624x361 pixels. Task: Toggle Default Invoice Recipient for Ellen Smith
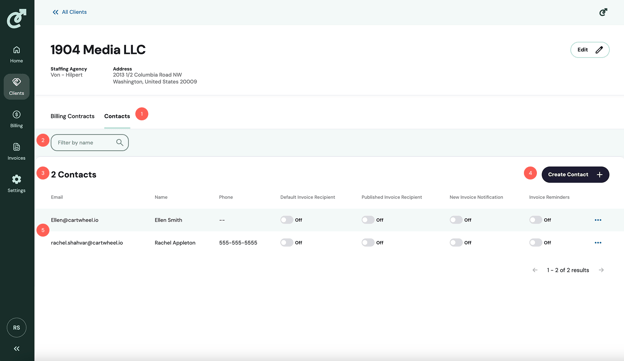pyautogui.click(x=287, y=220)
